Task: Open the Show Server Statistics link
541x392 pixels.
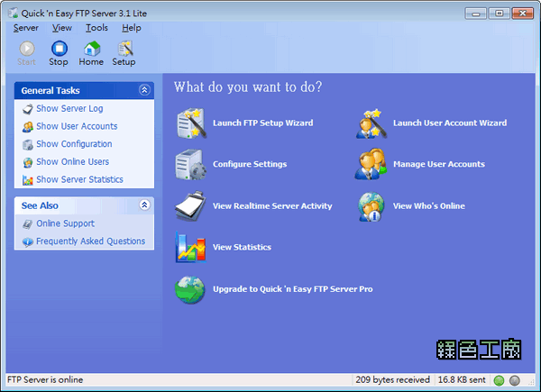Action: pyautogui.click(x=79, y=179)
